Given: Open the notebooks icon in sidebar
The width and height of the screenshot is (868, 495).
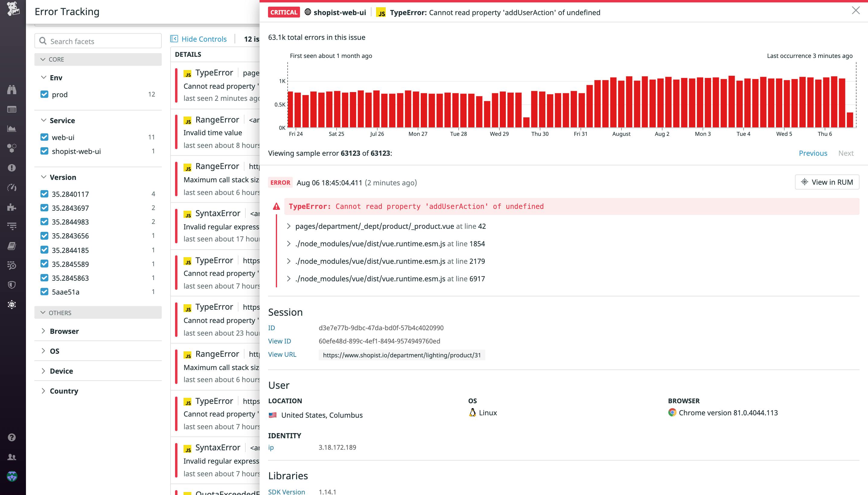Looking at the screenshot, I should pos(12,246).
